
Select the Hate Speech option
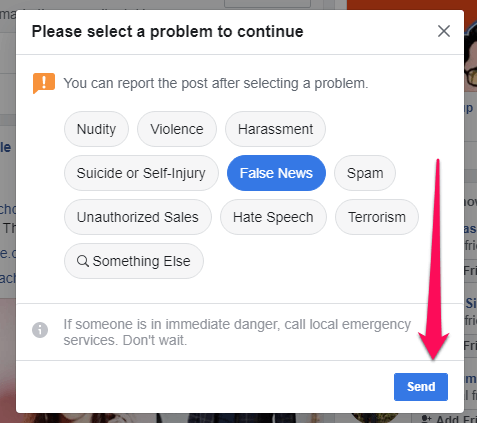[x=273, y=217]
